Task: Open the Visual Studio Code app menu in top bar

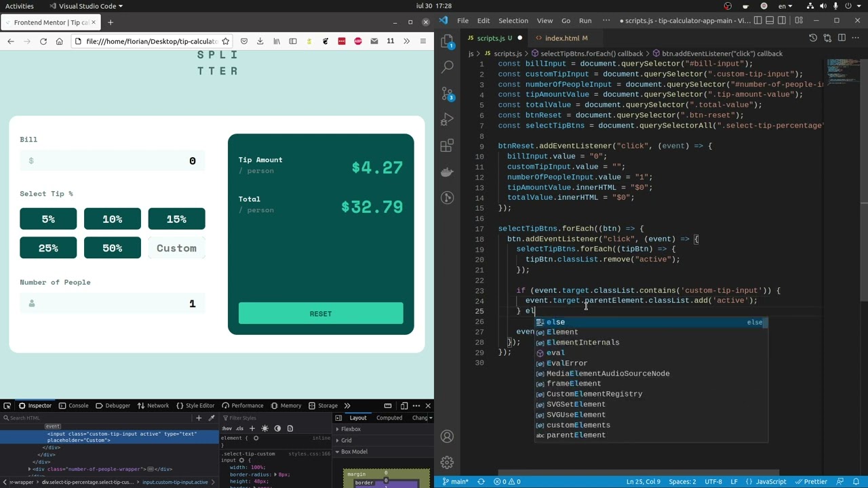Action: tap(87, 6)
